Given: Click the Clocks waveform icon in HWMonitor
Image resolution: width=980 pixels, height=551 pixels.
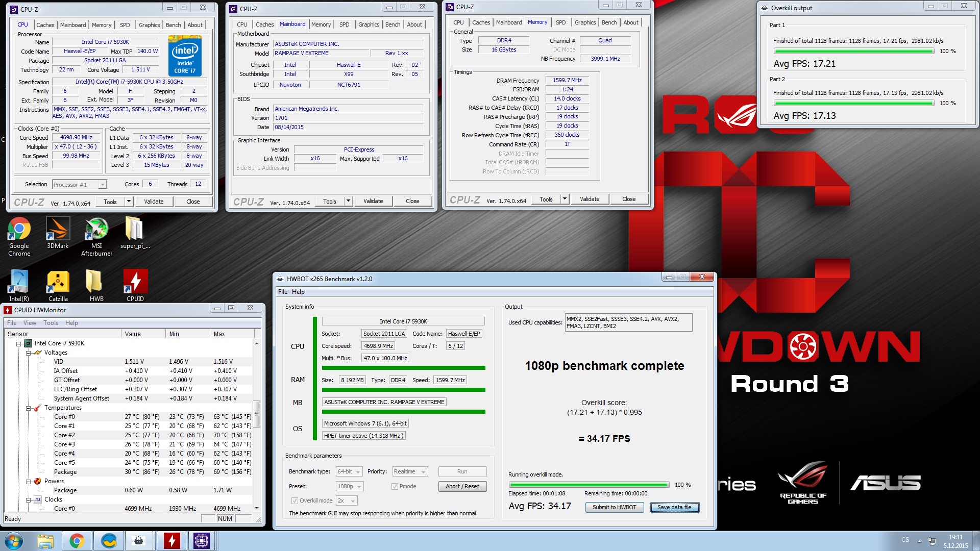Looking at the screenshot, I should [x=38, y=499].
